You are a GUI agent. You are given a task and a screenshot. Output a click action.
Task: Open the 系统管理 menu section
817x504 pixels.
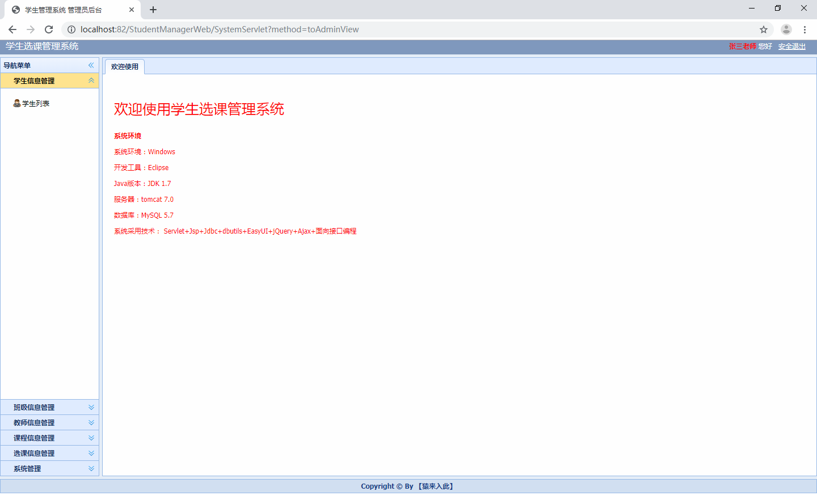49,468
